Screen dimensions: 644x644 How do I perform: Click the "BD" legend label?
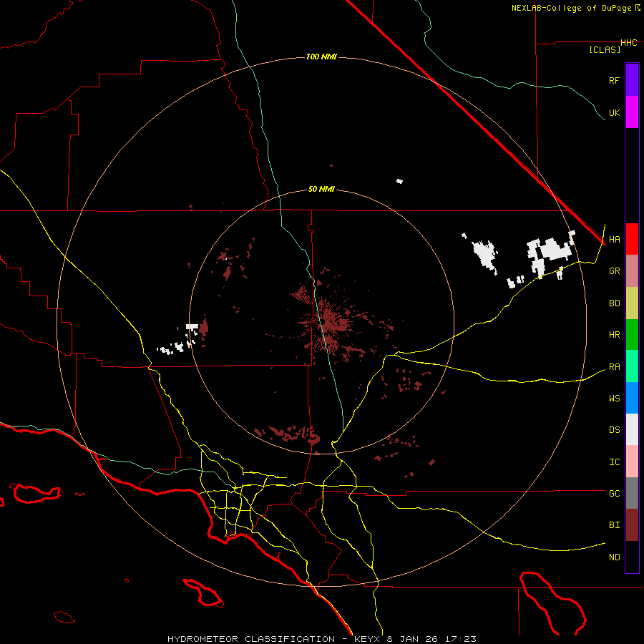[614, 303]
